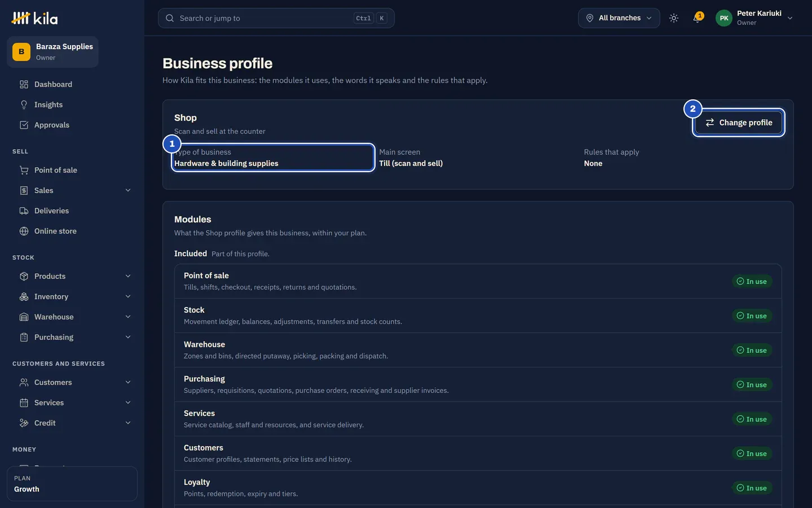Click the Online store globe icon
Viewport: 812px width, 508px height.
(x=24, y=231)
